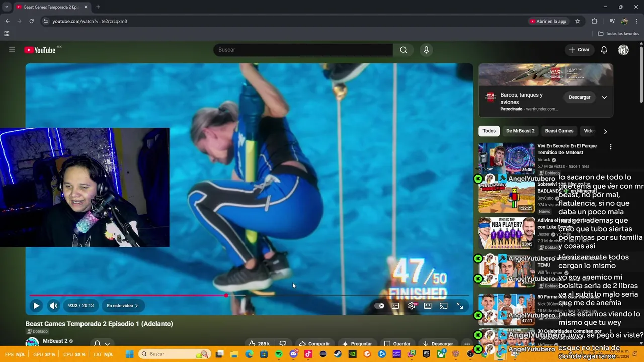Open the 'Who is the NBA player' thumbnail
Image resolution: width=644 pixels, height=362 pixels.
(x=507, y=233)
